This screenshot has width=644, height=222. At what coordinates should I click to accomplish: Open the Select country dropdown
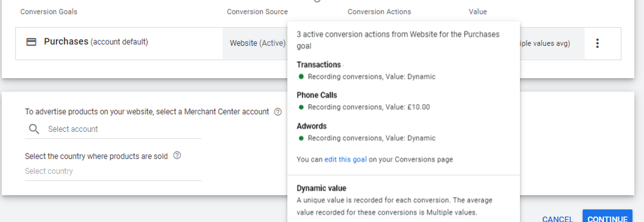coord(113,171)
